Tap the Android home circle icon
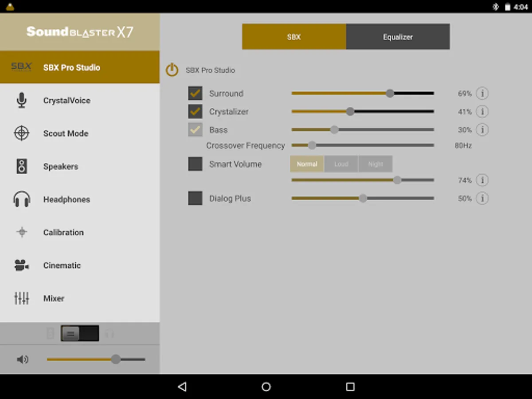 pos(266,387)
